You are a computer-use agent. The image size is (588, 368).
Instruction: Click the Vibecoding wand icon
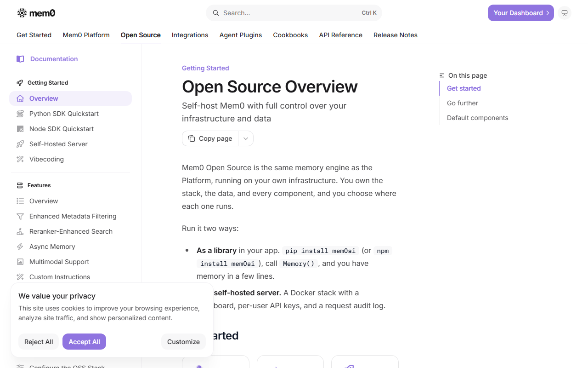point(20,159)
